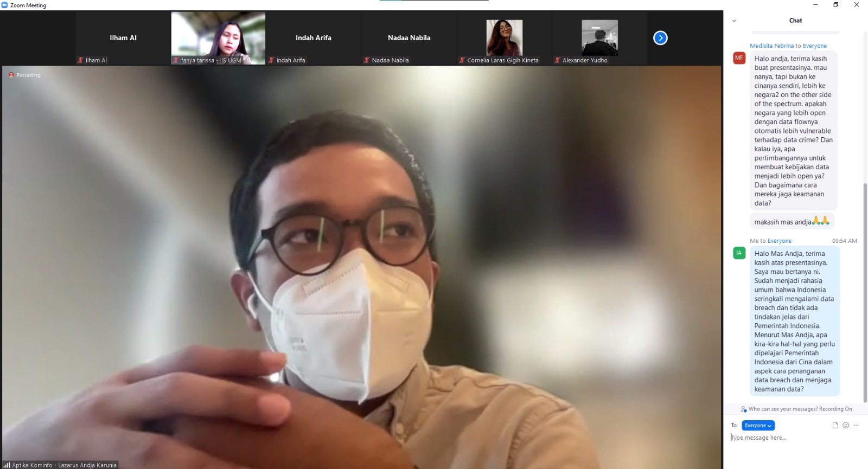Click the Zoom Meeting window title

(x=28, y=5)
